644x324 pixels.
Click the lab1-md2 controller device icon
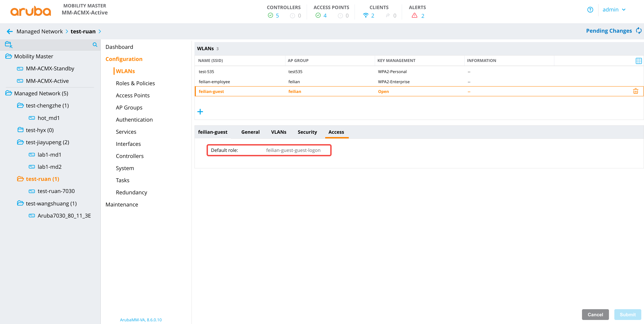pos(32,167)
